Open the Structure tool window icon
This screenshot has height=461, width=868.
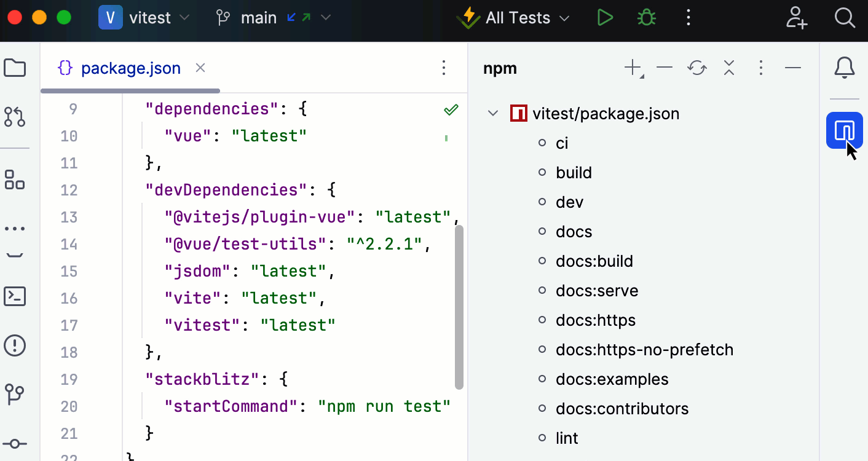pyautogui.click(x=15, y=179)
